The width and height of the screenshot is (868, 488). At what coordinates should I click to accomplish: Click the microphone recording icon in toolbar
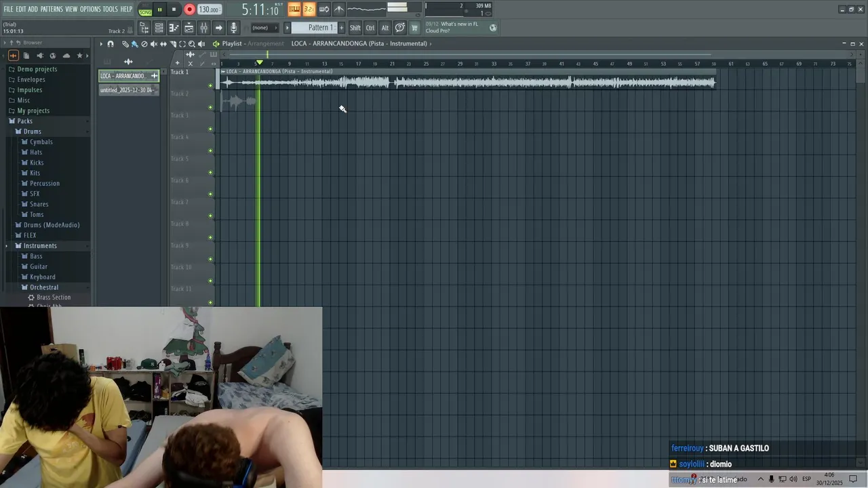(233, 28)
